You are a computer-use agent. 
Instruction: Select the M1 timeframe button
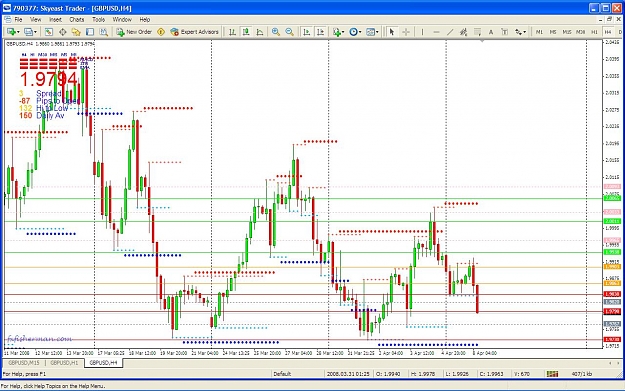pyautogui.click(x=539, y=32)
